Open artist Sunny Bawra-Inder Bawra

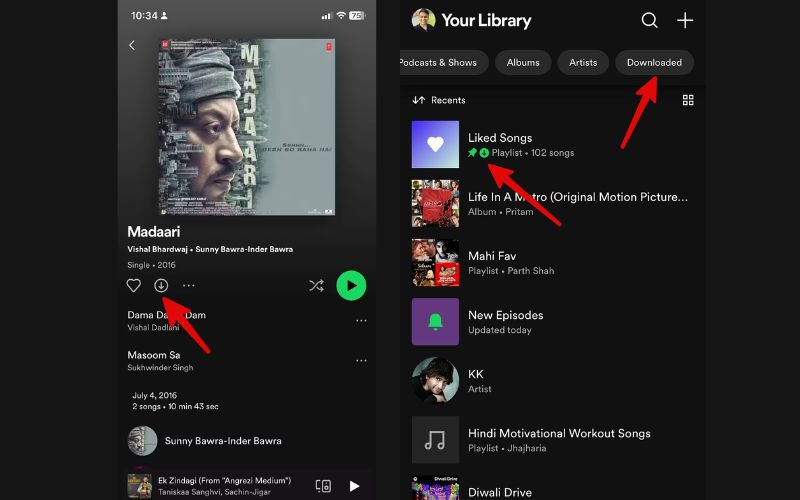(x=247, y=441)
